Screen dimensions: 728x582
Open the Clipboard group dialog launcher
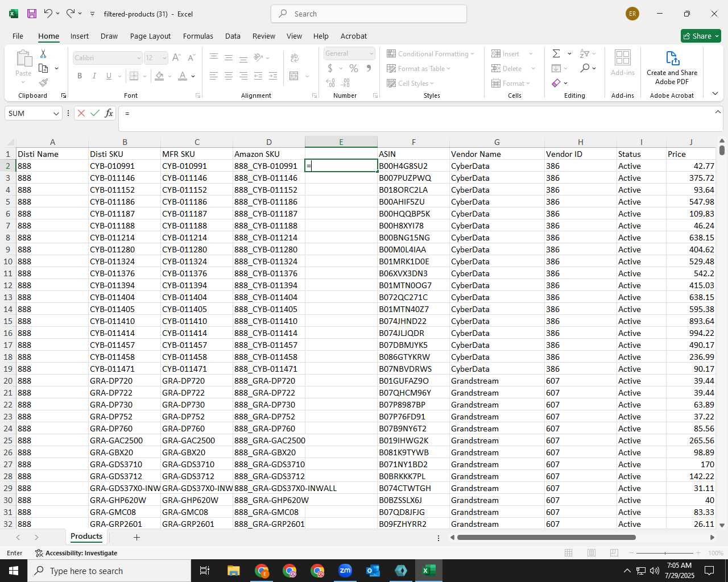click(64, 95)
